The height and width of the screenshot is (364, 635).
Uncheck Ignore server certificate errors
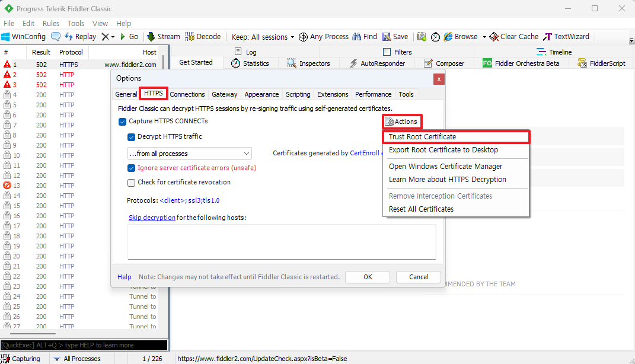tap(131, 168)
